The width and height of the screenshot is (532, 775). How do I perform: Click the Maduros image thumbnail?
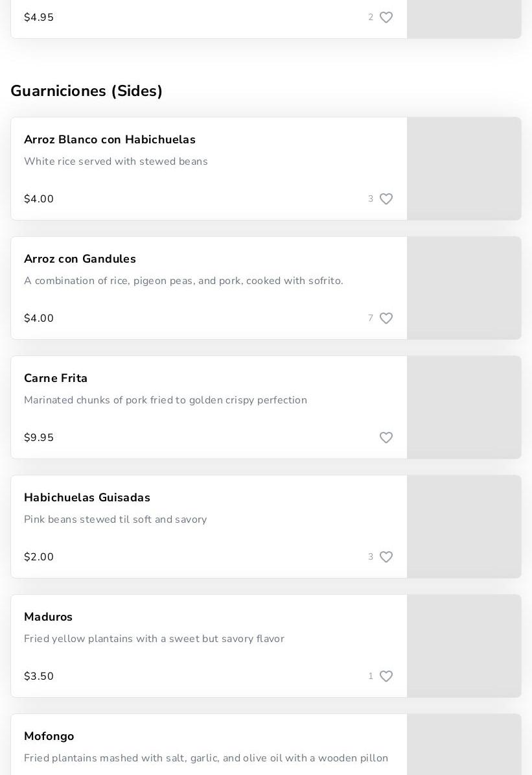[464, 646]
